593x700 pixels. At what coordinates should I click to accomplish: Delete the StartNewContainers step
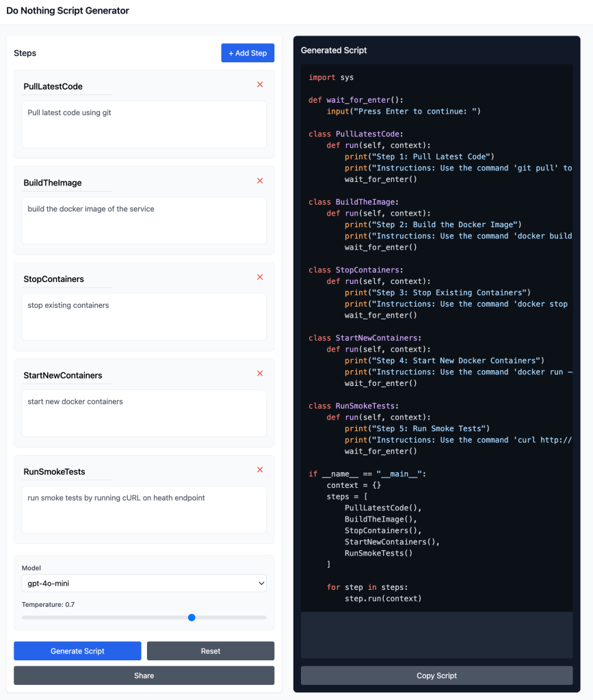(259, 374)
